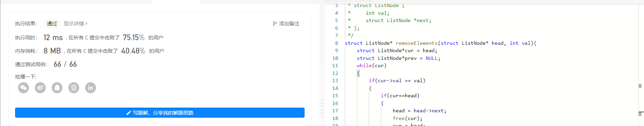This screenshot has height=126, width=644.
Task: Click the 添加备注 flag icon
Action: tap(275, 24)
